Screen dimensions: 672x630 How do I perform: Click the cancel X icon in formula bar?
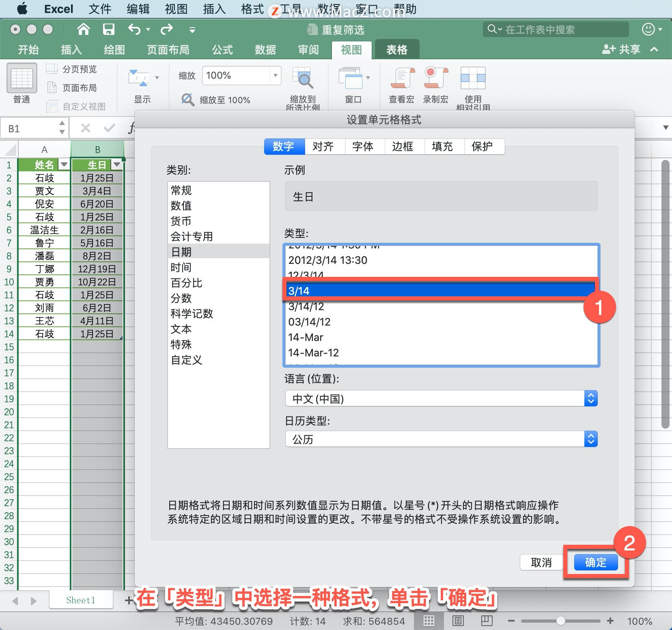point(86,128)
